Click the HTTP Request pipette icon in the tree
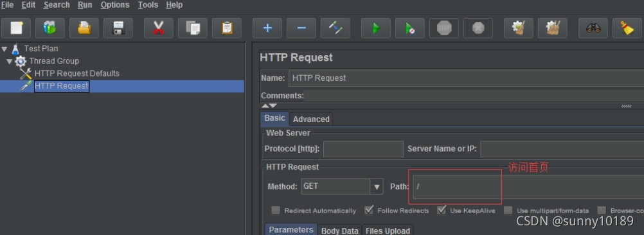The height and width of the screenshot is (235, 644). 26,86
